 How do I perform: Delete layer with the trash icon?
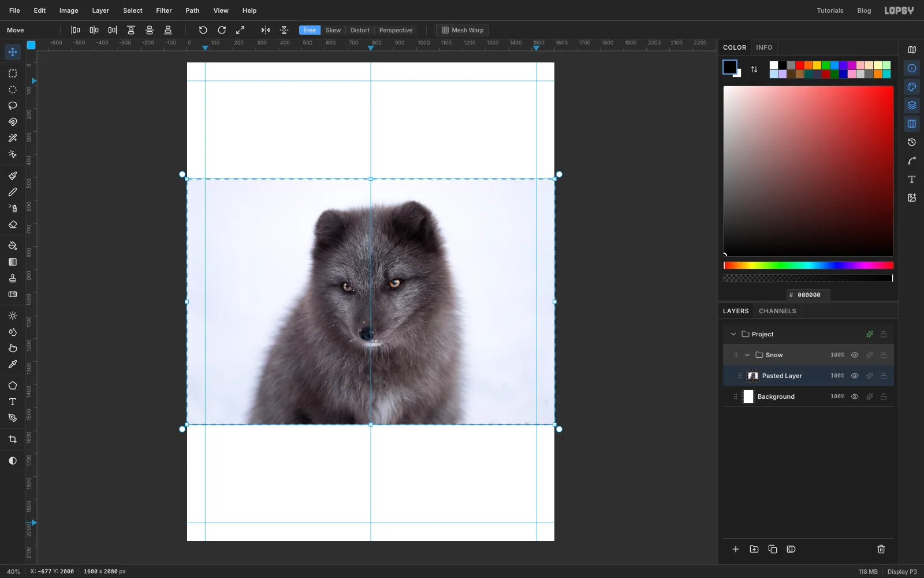[881, 549]
